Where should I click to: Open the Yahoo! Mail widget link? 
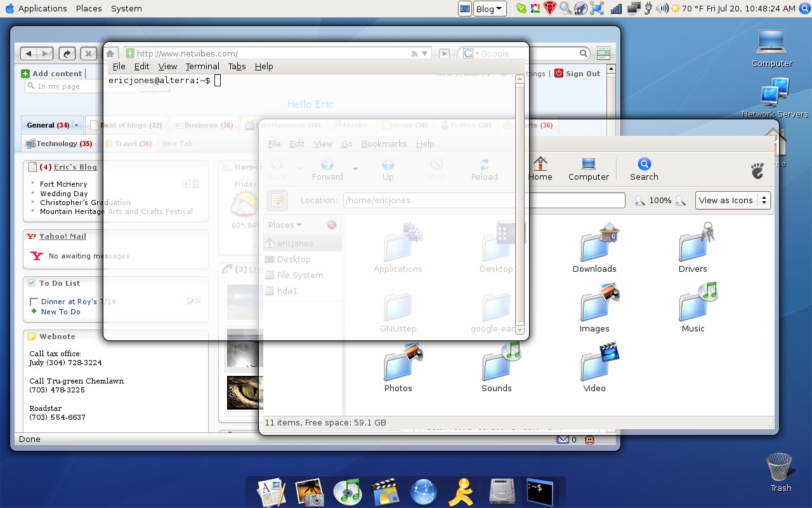click(62, 236)
